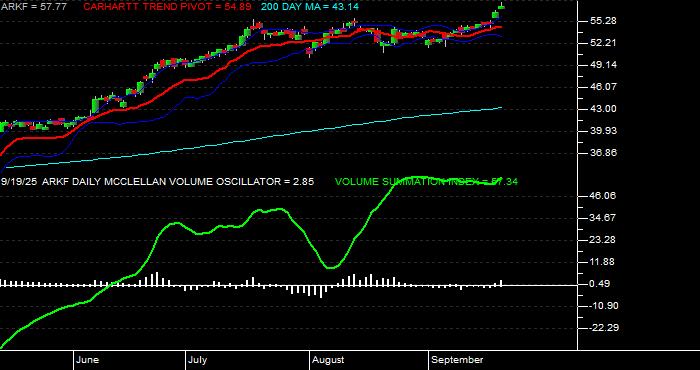Click the latest green candlestick at the chart top

click(501, 6)
